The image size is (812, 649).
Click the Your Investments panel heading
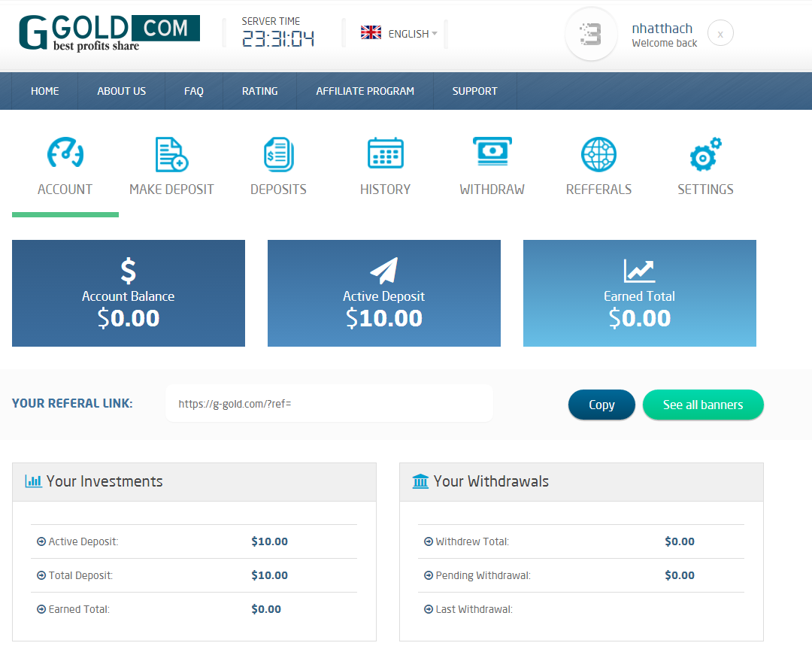coord(105,481)
